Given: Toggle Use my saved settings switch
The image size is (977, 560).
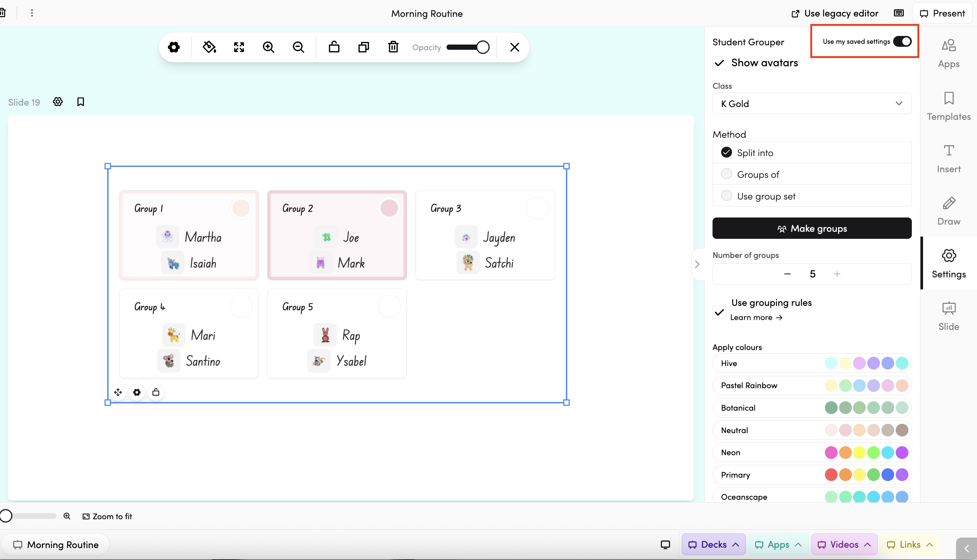Looking at the screenshot, I should pos(902,41).
